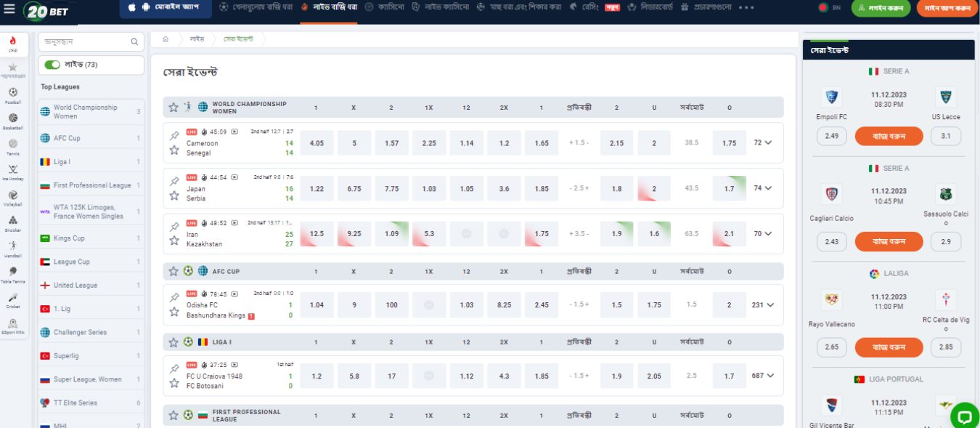Toggle the Live (73) switch
This screenshot has width=980, height=428.
[x=52, y=65]
